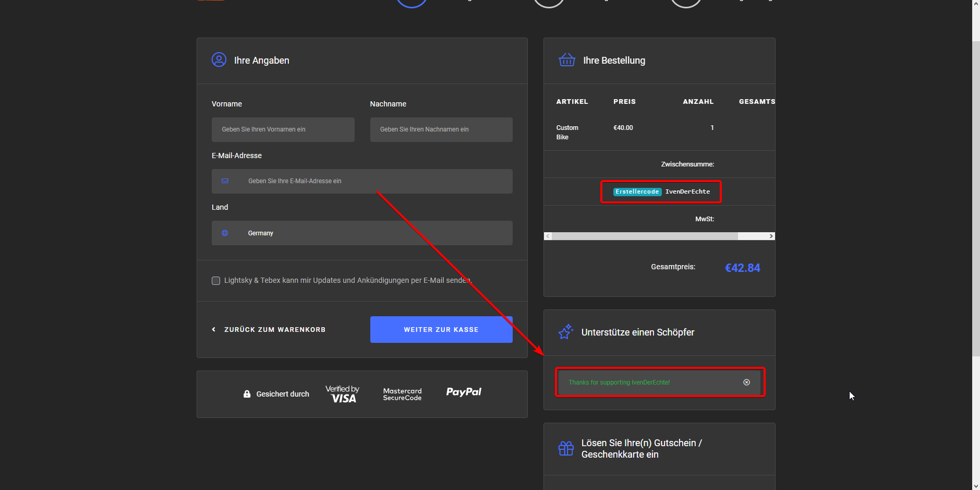Screen dimensions: 980x490
Task: Open the Land country dropdown showing Germany
Action: point(362,233)
